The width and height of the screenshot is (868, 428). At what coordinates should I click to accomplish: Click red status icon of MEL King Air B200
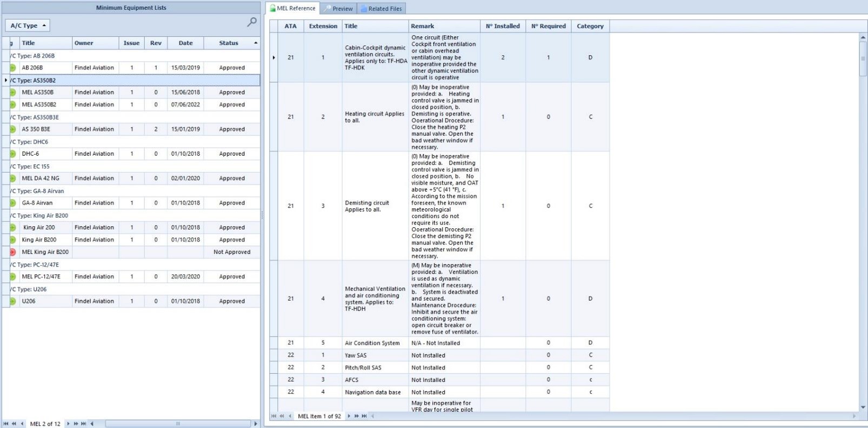(x=12, y=252)
